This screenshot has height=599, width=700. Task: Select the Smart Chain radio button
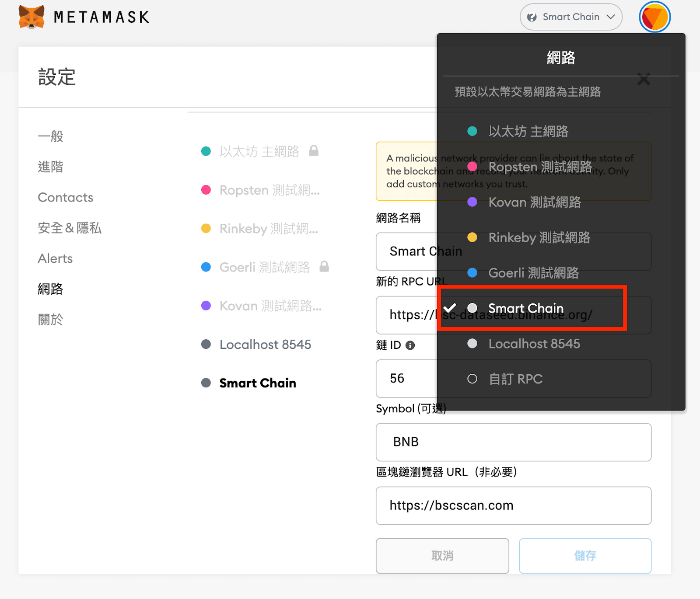(x=472, y=308)
